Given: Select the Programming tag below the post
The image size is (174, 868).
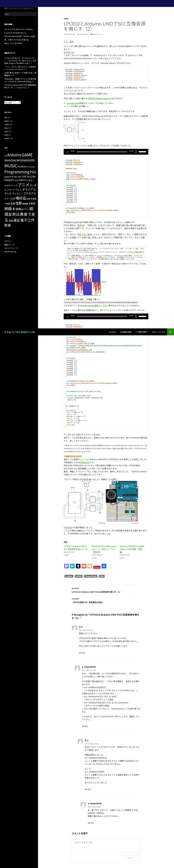Looking at the screenshot, I should (90, 576).
